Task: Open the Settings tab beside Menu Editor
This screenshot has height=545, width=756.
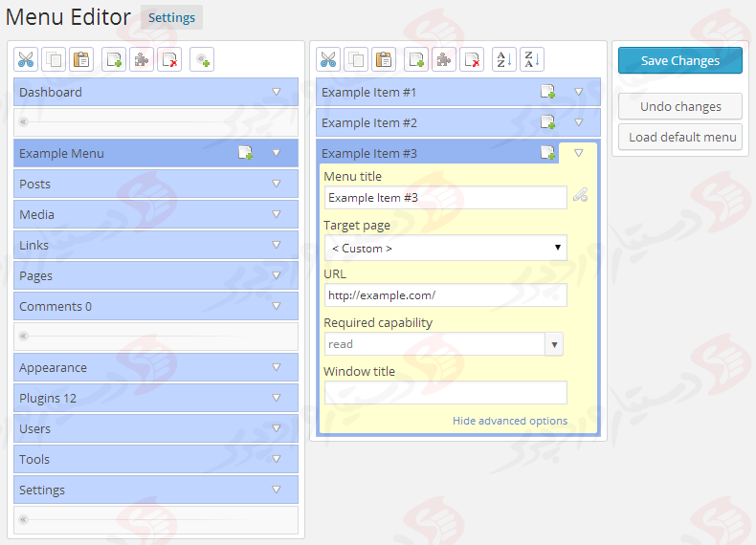Action: tap(171, 17)
